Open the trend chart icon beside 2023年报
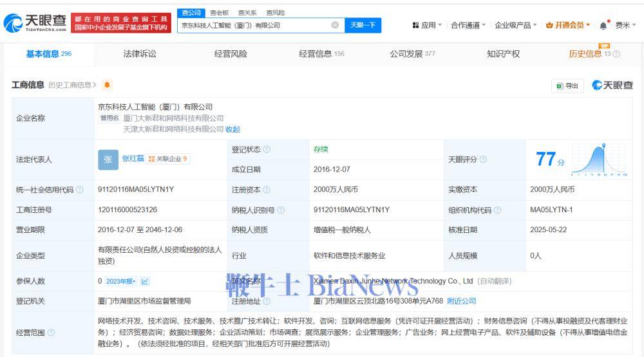 point(144,281)
